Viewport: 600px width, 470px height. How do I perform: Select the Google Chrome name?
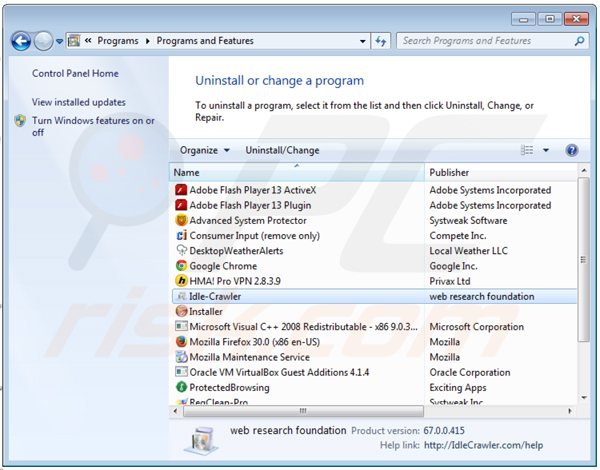pyautogui.click(x=223, y=266)
